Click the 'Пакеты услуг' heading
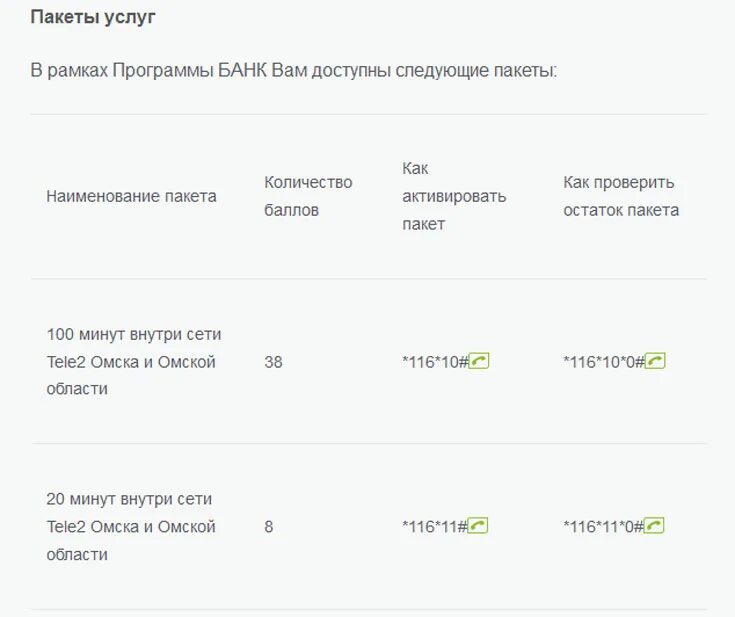 [x=93, y=17]
